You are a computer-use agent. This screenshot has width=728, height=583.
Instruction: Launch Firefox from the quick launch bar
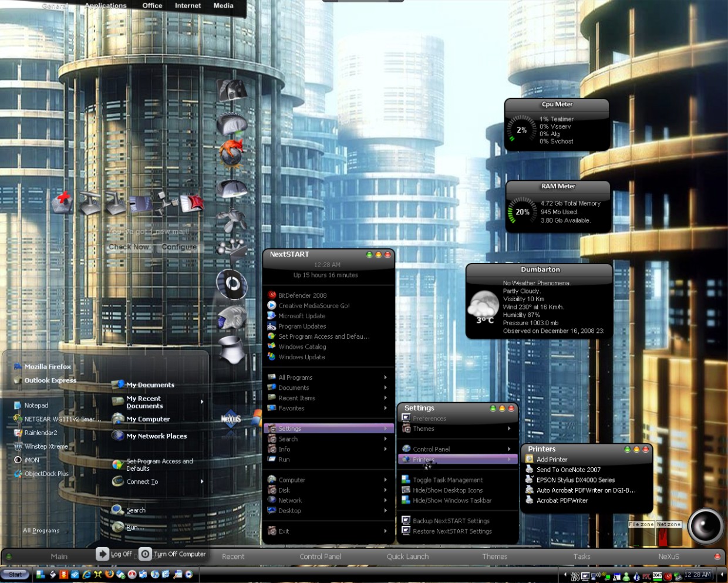coord(109,574)
